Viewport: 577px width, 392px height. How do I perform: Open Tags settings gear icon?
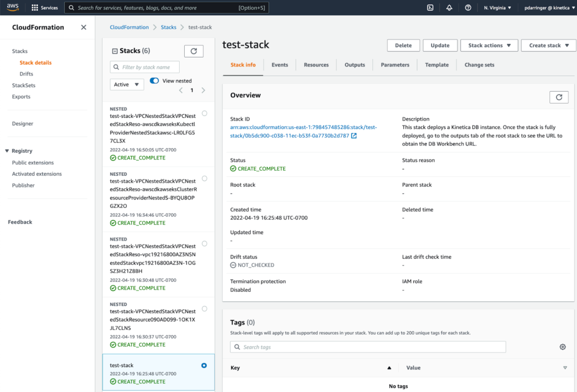(x=562, y=347)
